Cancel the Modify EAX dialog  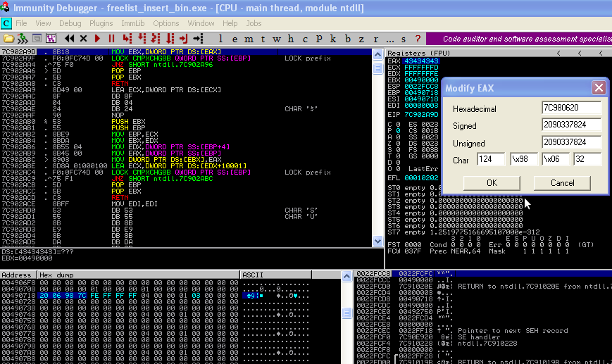click(x=562, y=183)
